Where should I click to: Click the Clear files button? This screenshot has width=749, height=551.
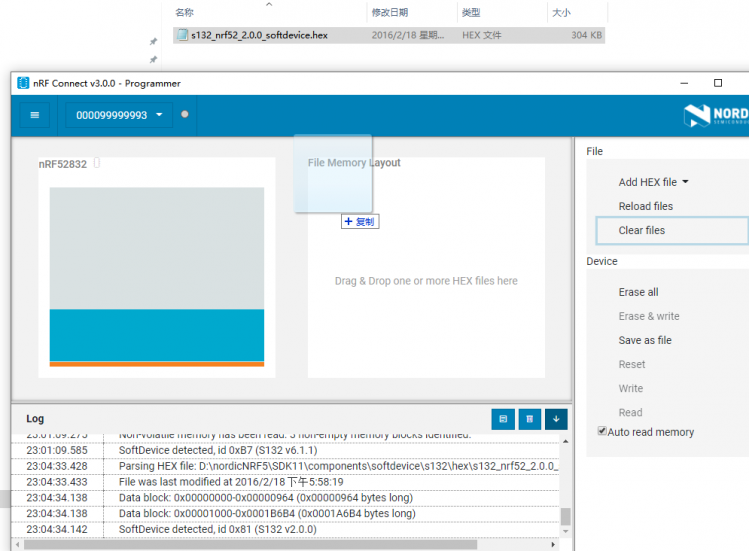[672, 230]
